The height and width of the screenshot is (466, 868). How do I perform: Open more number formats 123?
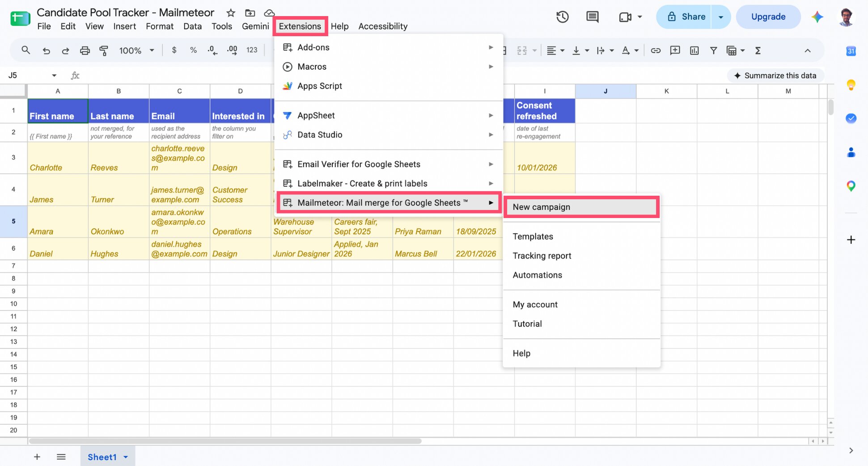[252, 50]
